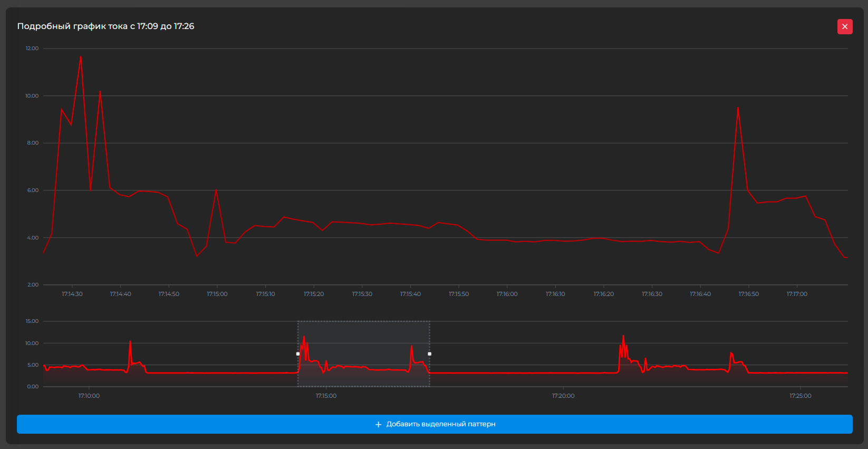Click the second 10.00 peak on the main chart
This screenshot has height=449, width=868.
click(x=100, y=92)
